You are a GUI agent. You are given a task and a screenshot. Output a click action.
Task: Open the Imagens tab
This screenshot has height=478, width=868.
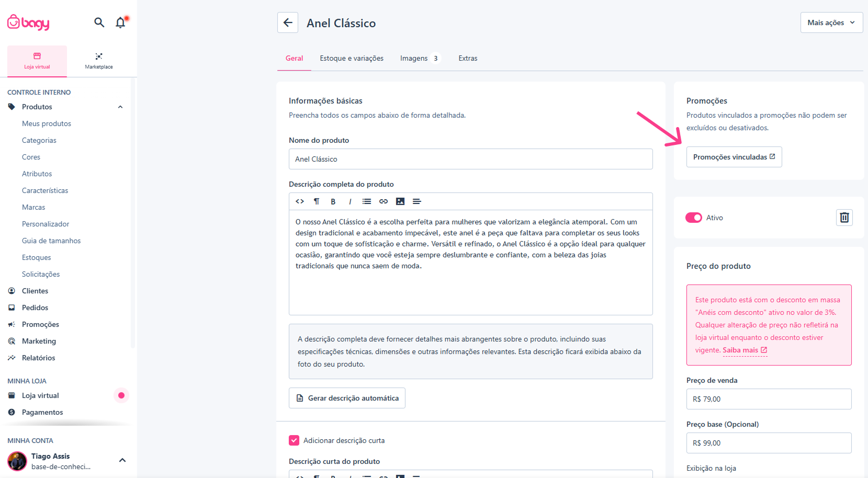419,58
